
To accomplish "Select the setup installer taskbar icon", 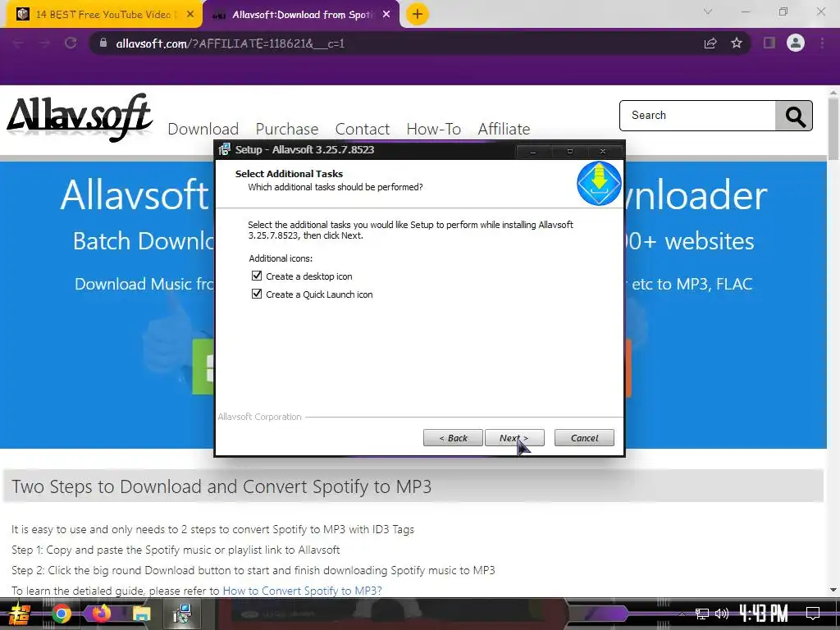I will pos(182,614).
